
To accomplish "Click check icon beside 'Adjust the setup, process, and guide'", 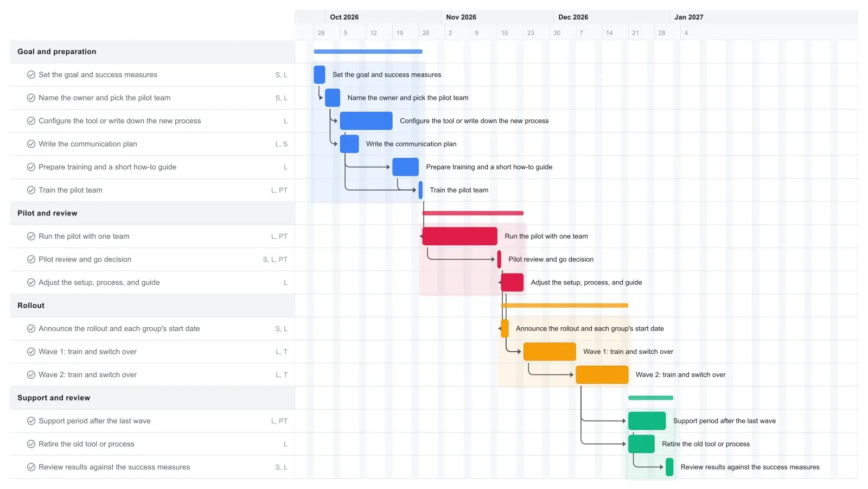I will point(31,283).
